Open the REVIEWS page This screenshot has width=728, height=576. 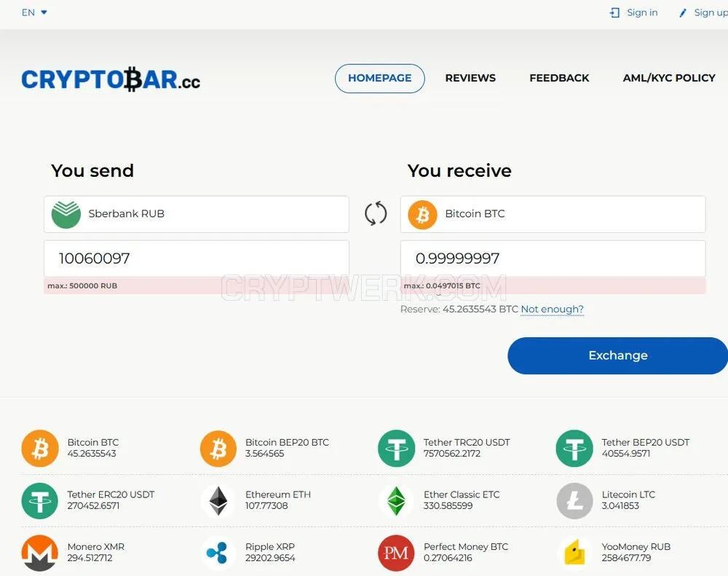tap(470, 78)
